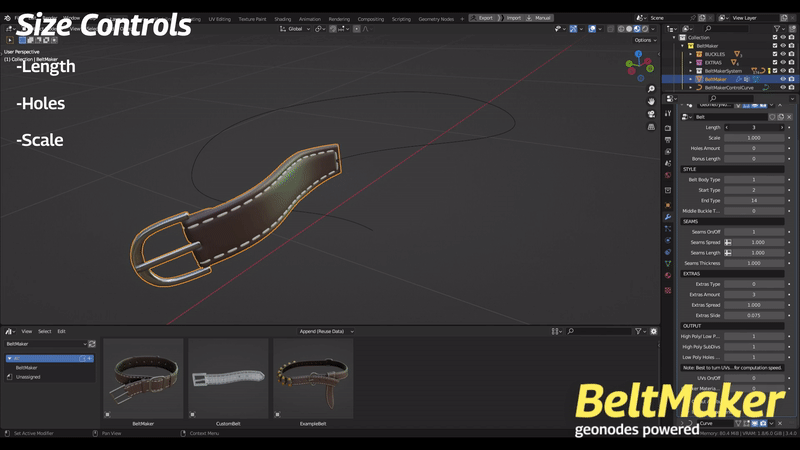Open asset browser settings gear icon
800x450 pixels.
[x=654, y=331]
